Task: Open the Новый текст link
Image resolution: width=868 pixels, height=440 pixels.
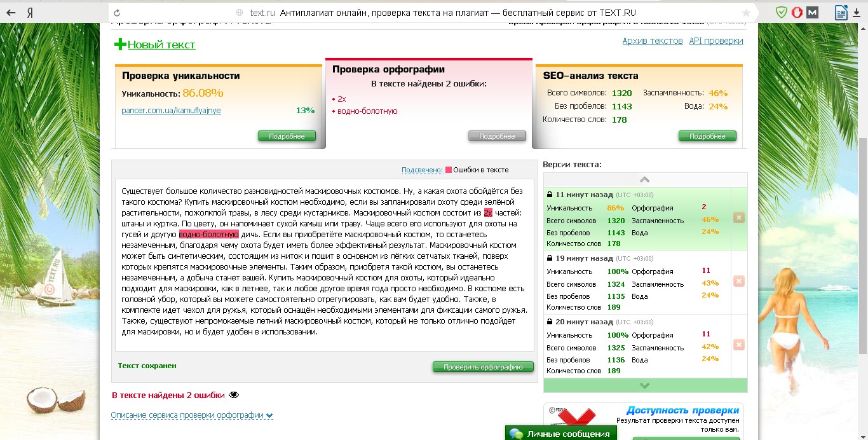Action: [161, 45]
